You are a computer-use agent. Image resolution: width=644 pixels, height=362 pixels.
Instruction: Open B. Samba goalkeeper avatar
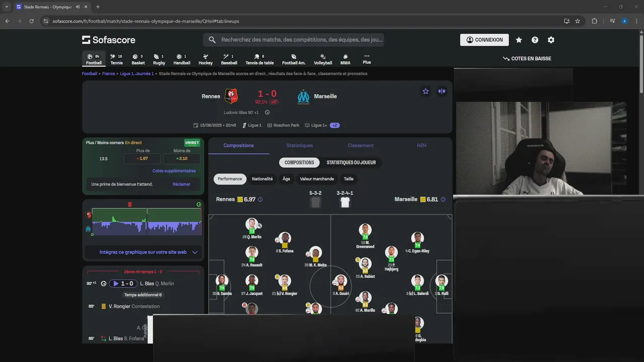pyautogui.click(x=222, y=281)
